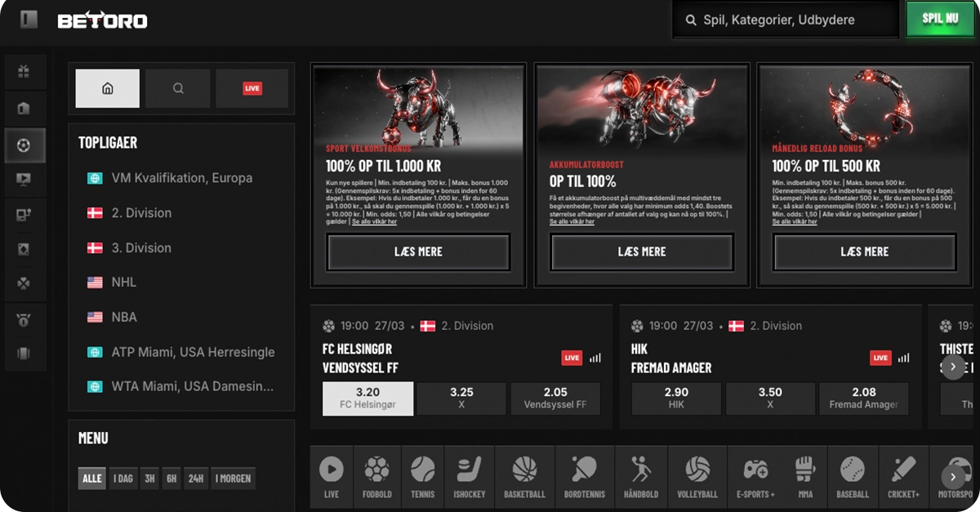Image resolution: width=980 pixels, height=512 pixels.
Task: Show more sport categories with right arrow
Action: pos(953,477)
